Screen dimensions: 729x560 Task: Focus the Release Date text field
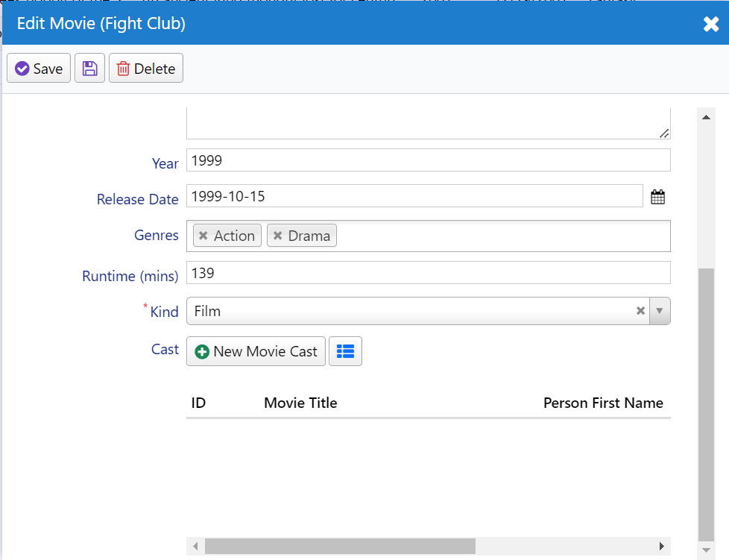pos(414,196)
